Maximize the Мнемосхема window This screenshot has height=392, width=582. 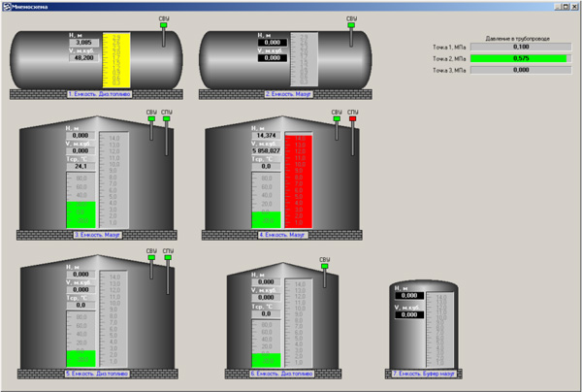click(x=564, y=5)
